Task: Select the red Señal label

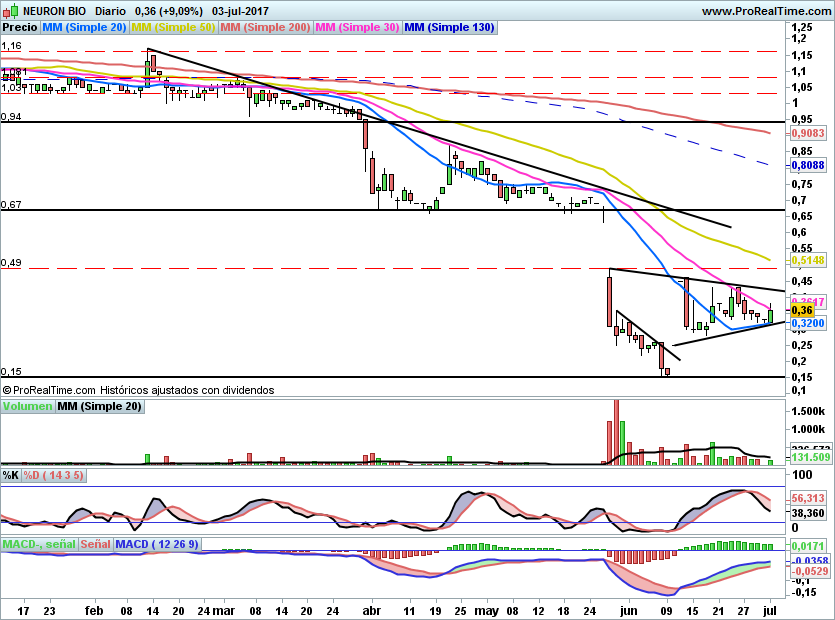Action: pos(95,544)
